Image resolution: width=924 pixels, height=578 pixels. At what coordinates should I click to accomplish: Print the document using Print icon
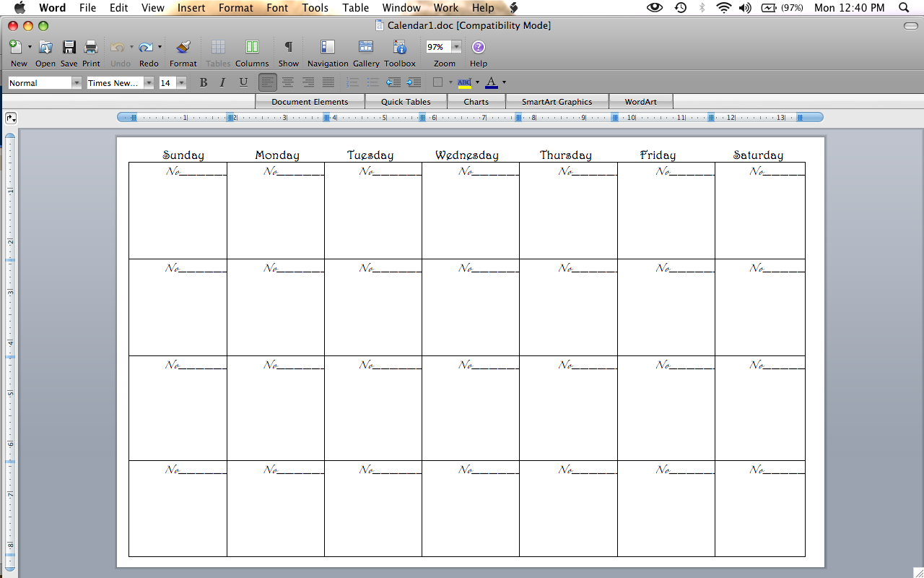tap(91, 47)
